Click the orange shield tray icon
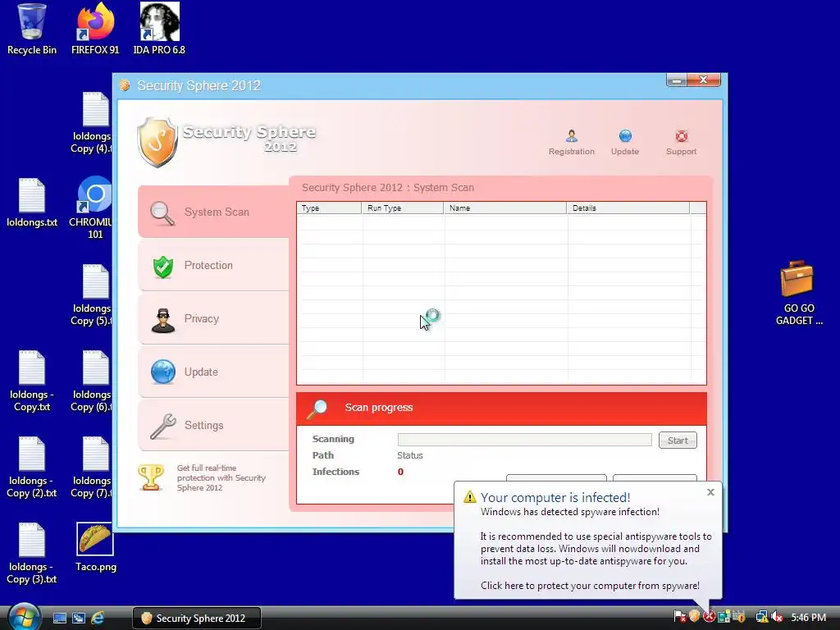 coord(694,617)
